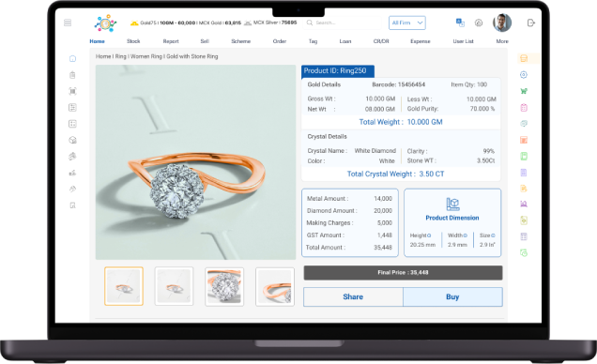Click the colorful app logo
This screenshot has width=597, height=364.
[x=105, y=23]
